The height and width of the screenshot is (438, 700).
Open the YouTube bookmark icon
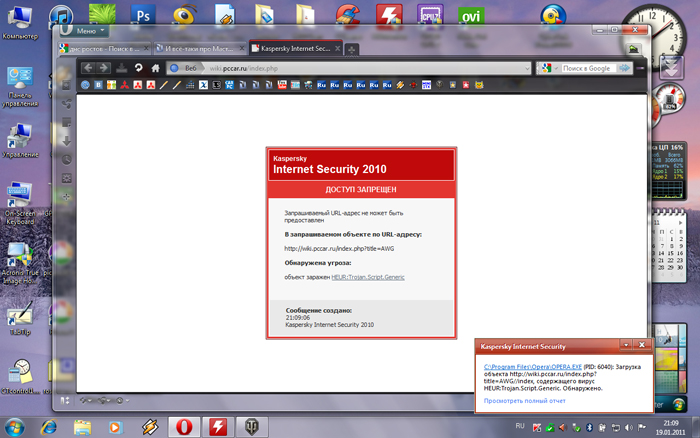click(282, 85)
